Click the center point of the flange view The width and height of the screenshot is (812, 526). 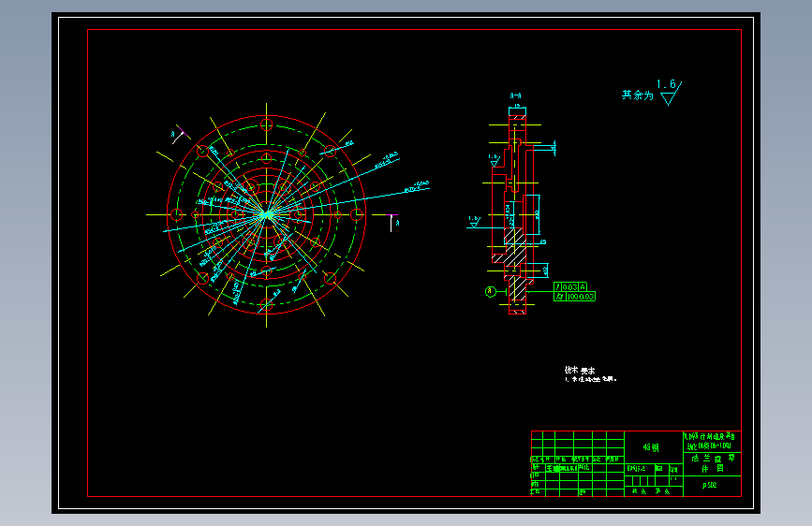[267, 214]
